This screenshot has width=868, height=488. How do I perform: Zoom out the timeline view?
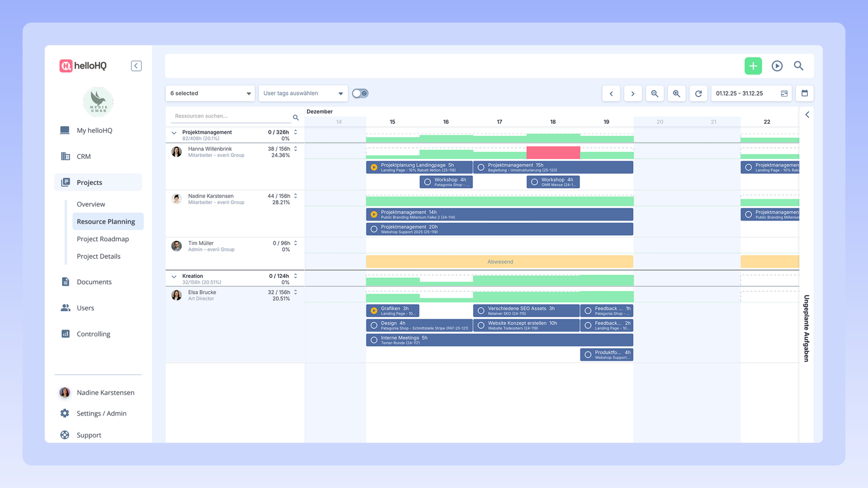pos(654,94)
